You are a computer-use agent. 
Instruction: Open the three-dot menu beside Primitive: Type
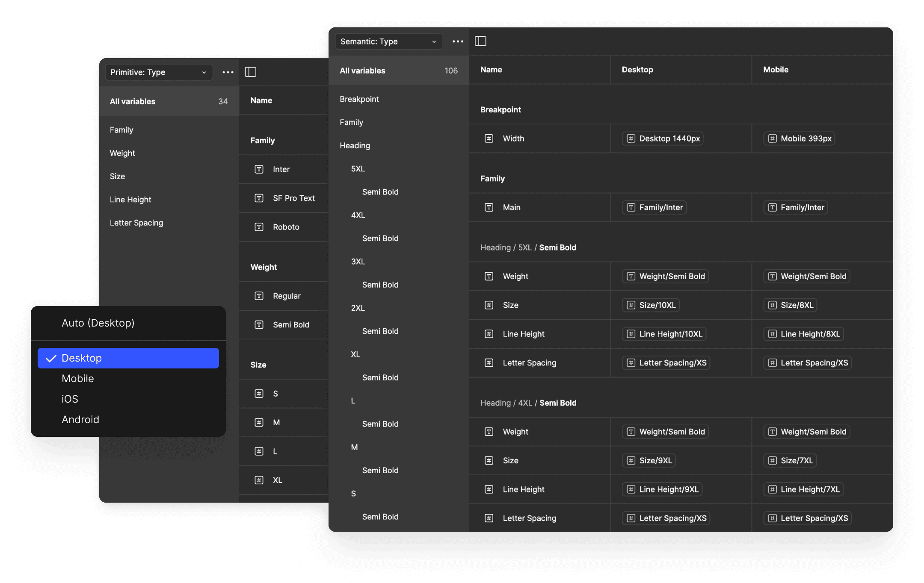[228, 72]
